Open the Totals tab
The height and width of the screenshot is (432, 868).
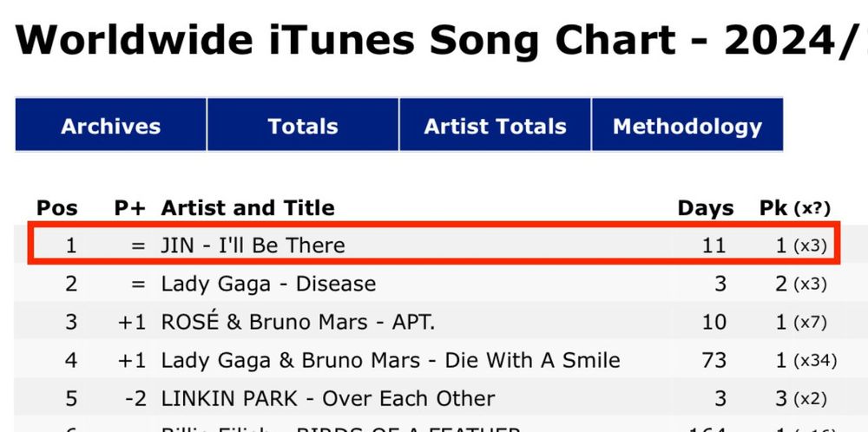tap(303, 125)
